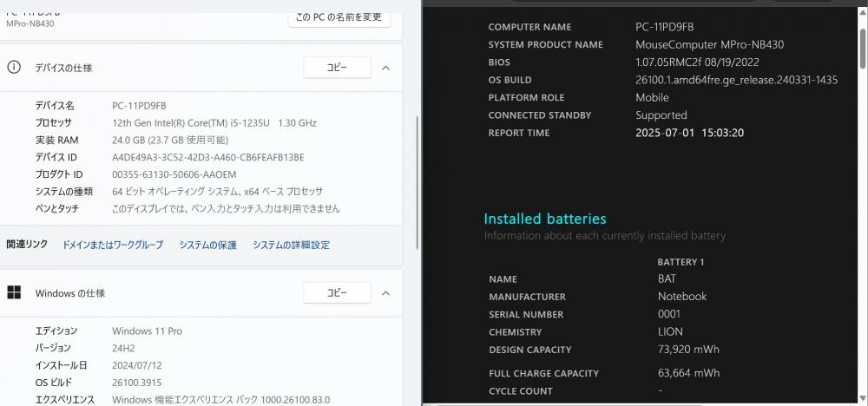
Task: Select install date 2024/07/12
Action: (137, 365)
